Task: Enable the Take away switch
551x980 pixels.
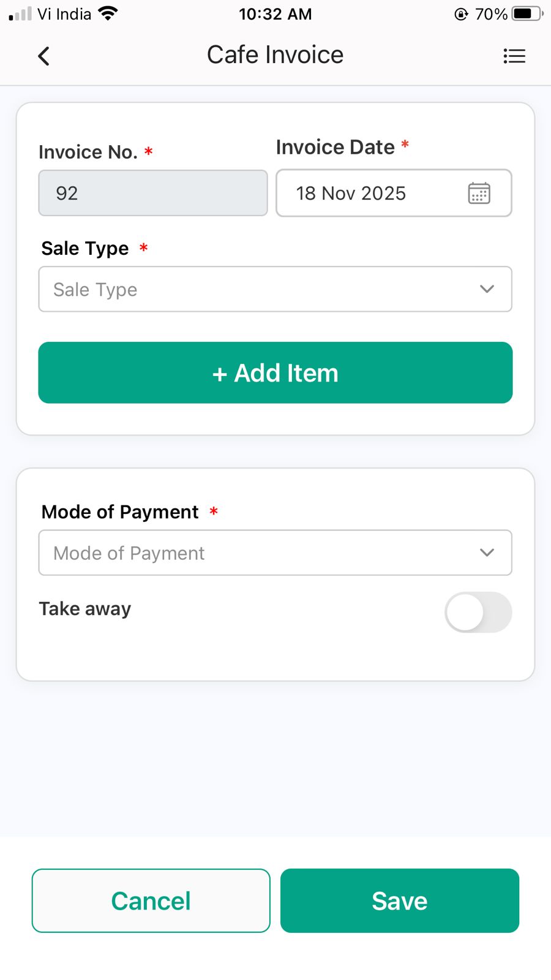Action: click(478, 612)
